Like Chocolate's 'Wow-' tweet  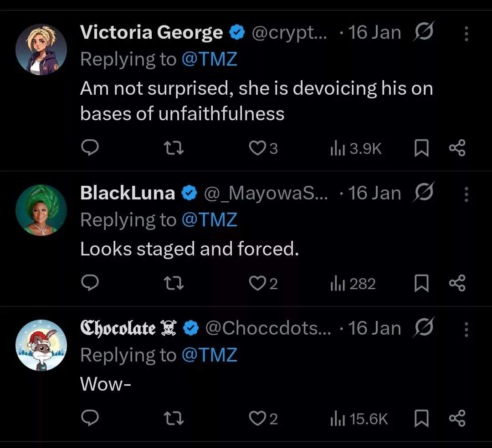258,418
